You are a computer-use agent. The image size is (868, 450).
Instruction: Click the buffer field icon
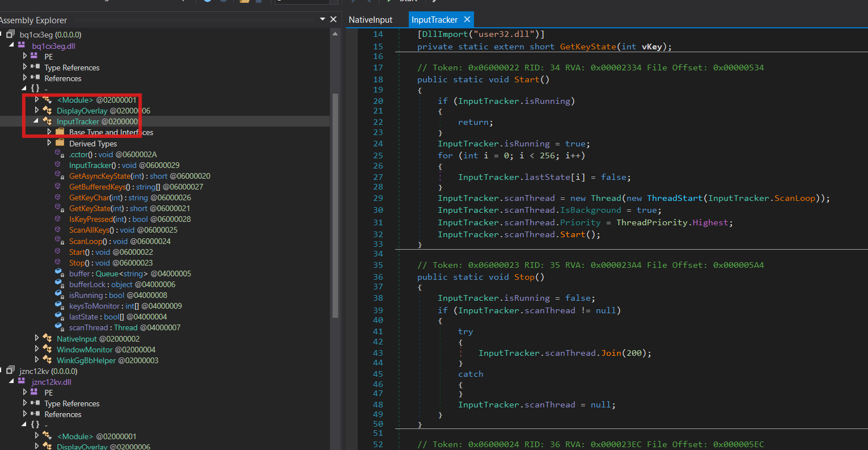click(x=59, y=274)
